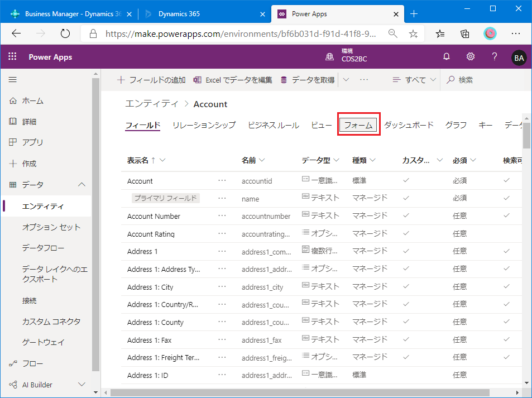The image size is (532, 398).
Task: Click the site lock icon in address bar
Action: pyautogui.click(x=93, y=33)
